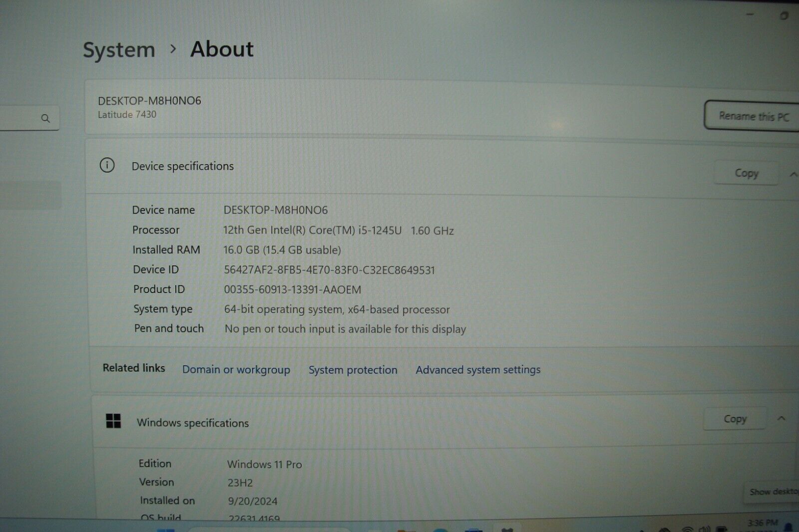Image resolution: width=799 pixels, height=532 pixels.
Task: Open the System protection link
Action: (353, 370)
